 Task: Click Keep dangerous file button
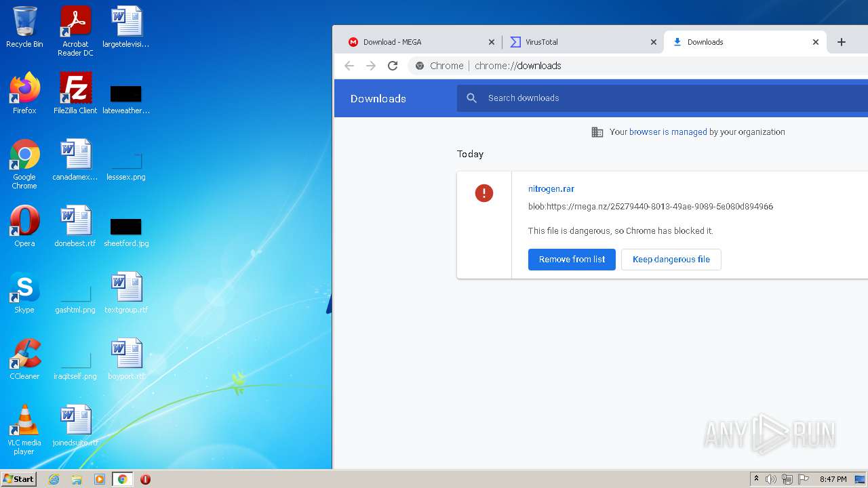click(x=671, y=260)
